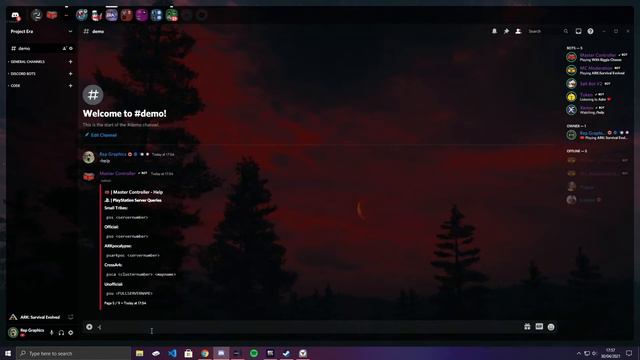Open Windows notification center icon
The height and width of the screenshot is (360, 640).
click(x=629, y=353)
